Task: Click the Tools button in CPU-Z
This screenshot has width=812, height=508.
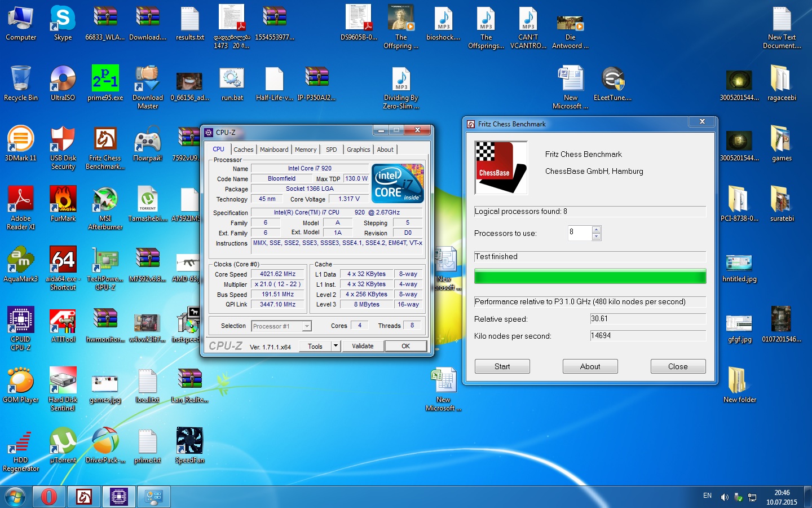Action: click(315, 346)
